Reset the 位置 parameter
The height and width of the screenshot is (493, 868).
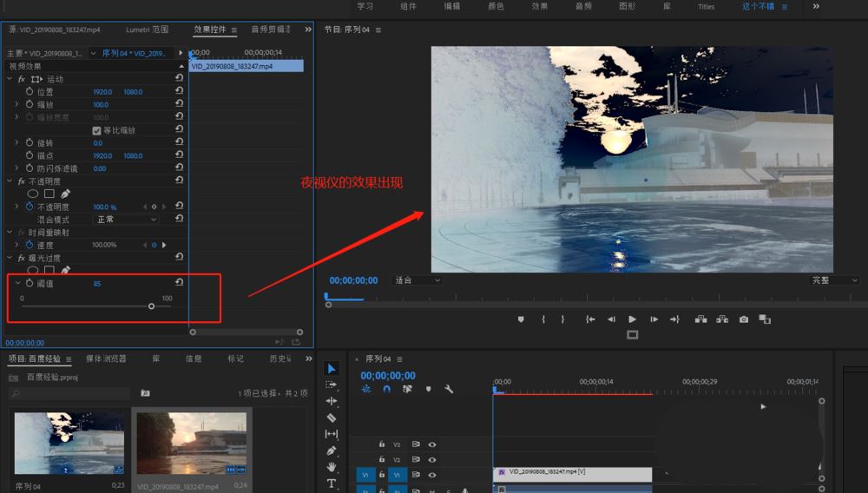point(179,91)
